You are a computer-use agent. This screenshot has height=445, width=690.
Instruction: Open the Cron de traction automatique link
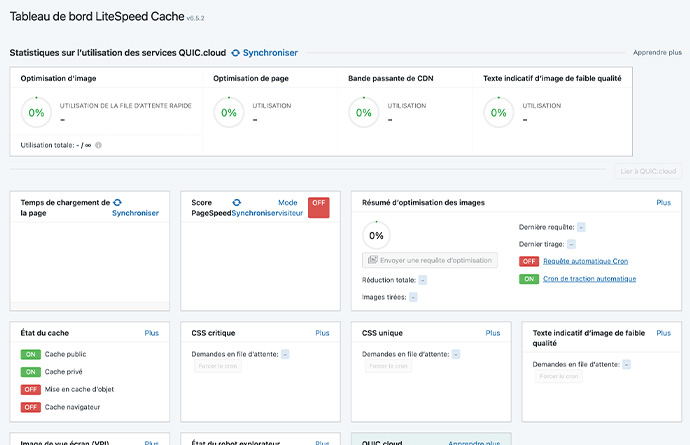pos(589,279)
